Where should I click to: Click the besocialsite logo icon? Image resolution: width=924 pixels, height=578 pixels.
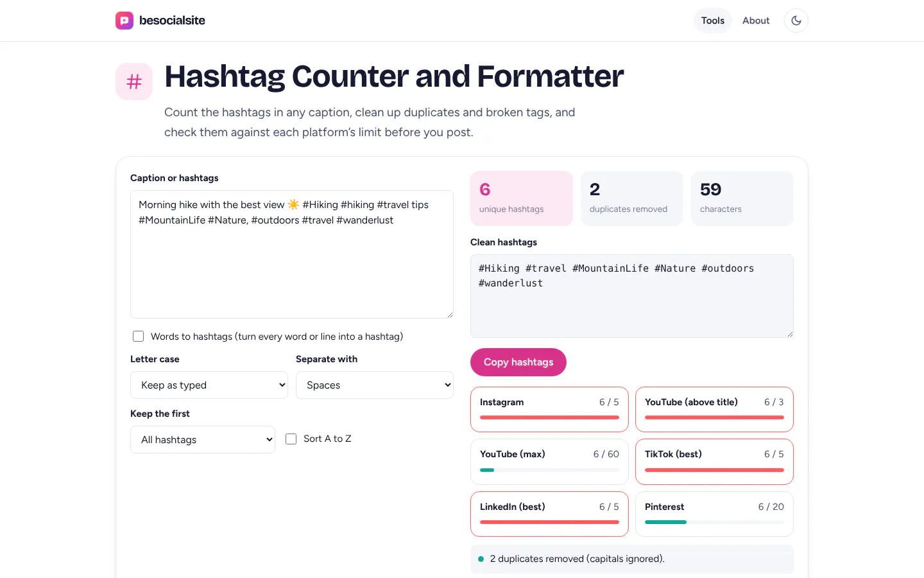pyautogui.click(x=124, y=21)
